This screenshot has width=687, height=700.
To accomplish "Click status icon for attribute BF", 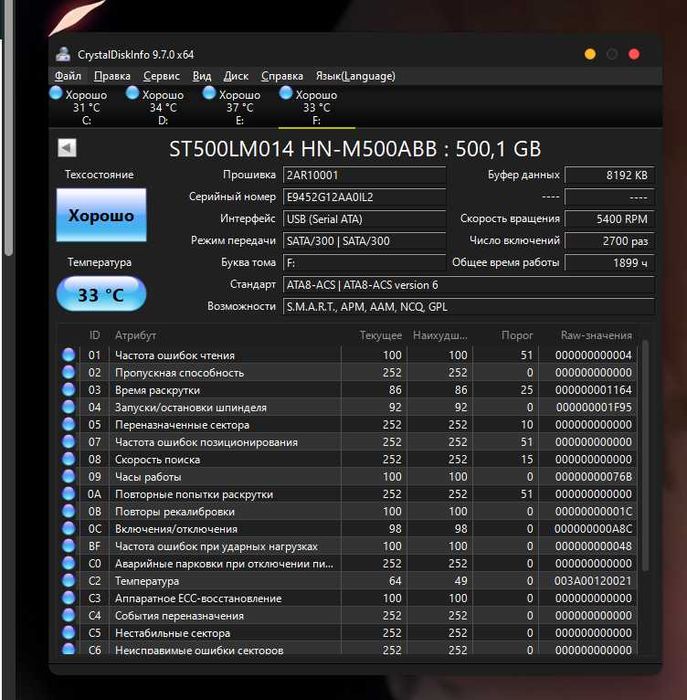I will tap(68, 546).
